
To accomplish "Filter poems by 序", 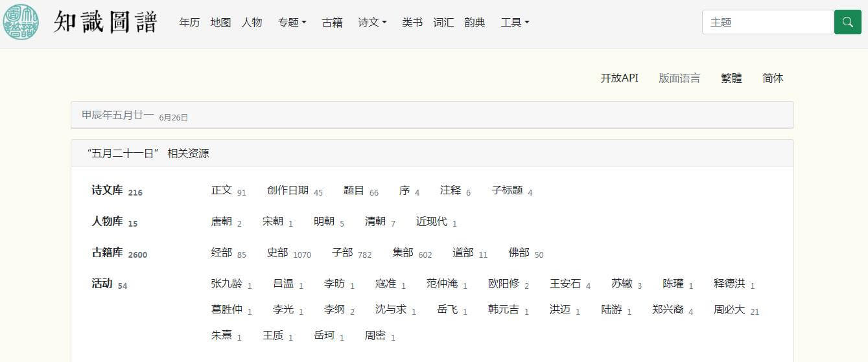I will tap(405, 190).
